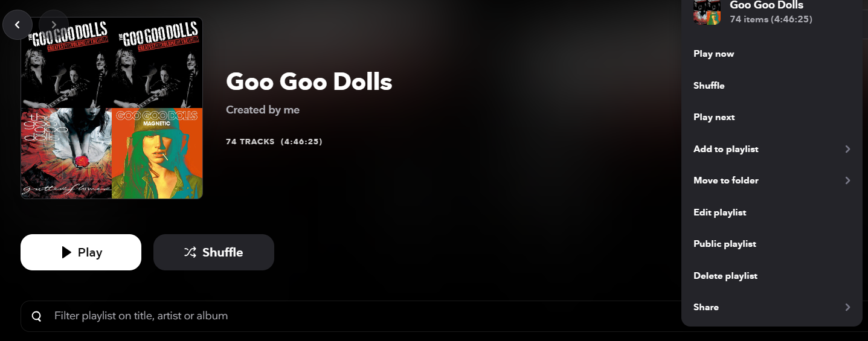Choose Shuffle in the context menu

[709, 86]
